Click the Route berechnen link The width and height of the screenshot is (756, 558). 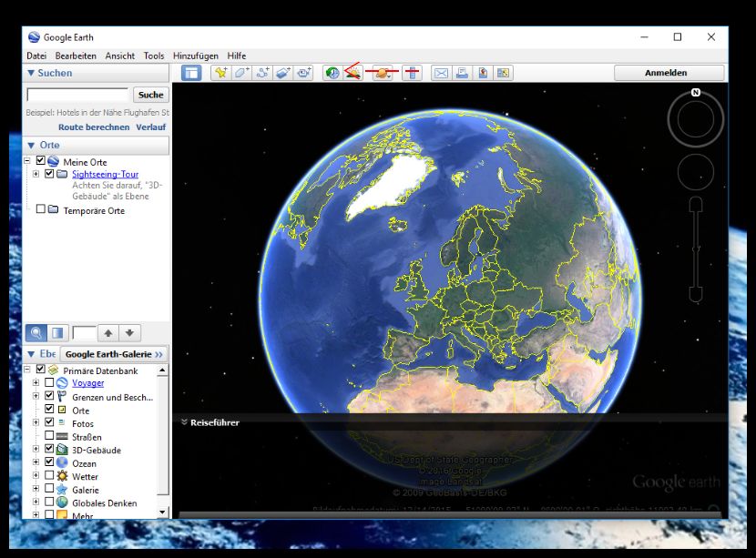point(94,127)
